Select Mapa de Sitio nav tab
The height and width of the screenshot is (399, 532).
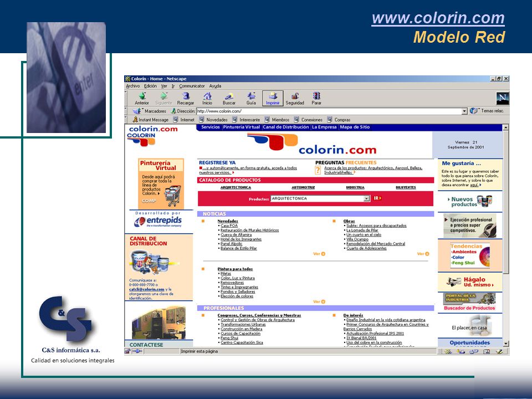coord(355,127)
